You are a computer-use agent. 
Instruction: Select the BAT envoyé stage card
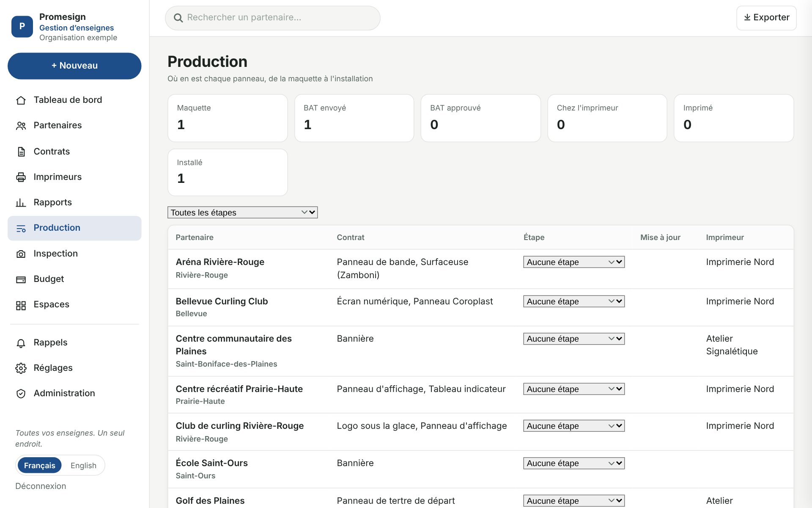point(354,118)
